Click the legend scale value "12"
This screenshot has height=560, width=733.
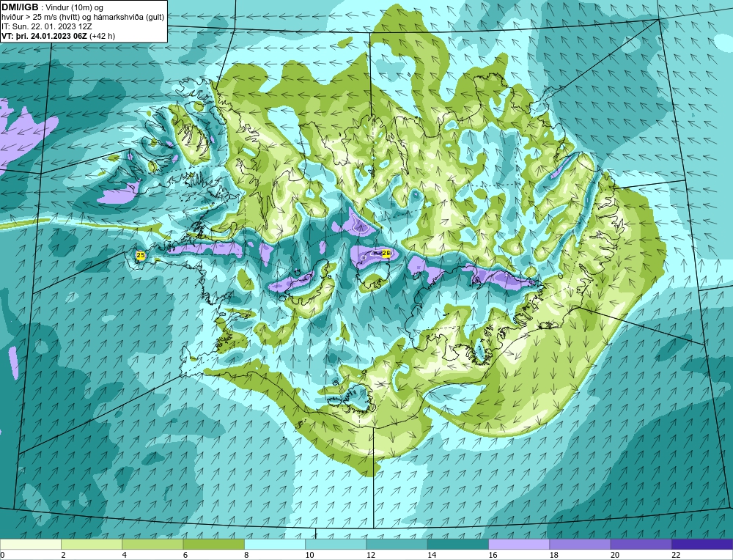(370, 555)
